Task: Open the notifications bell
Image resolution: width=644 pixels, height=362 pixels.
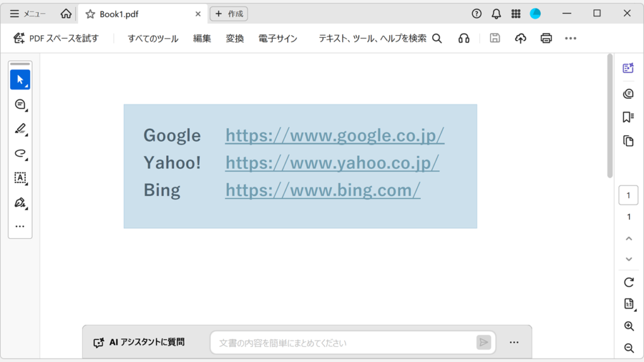Action: tap(496, 14)
